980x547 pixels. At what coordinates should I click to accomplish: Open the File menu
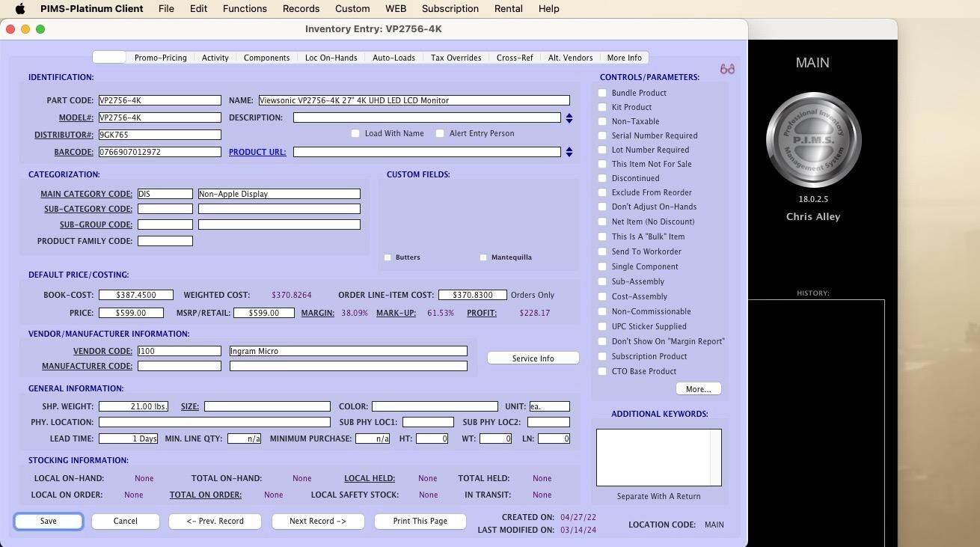click(166, 9)
